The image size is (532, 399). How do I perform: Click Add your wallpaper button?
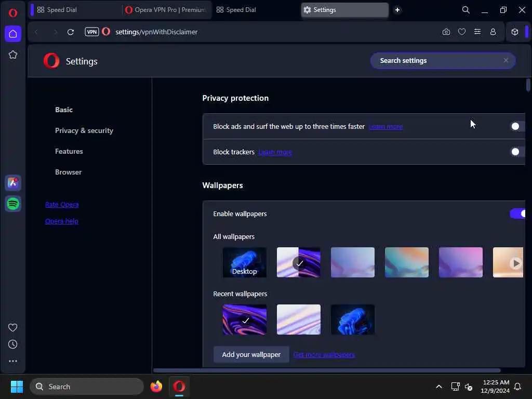251,354
